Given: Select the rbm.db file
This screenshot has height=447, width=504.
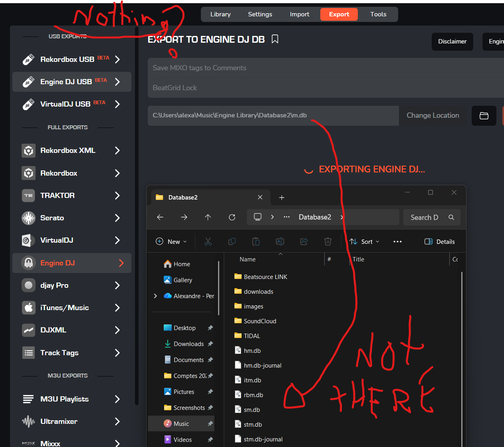Looking at the screenshot, I should pyautogui.click(x=249, y=395).
